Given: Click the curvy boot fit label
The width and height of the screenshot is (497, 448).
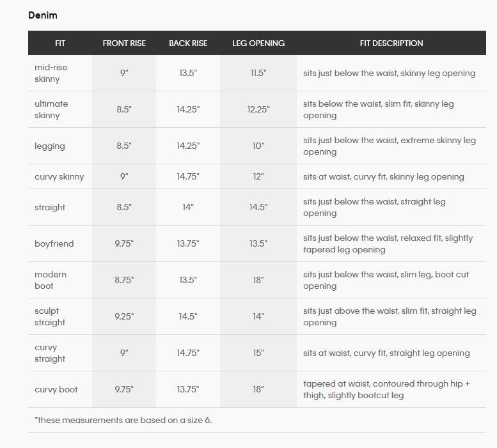Looking at the screenshot, I should (x=56, y=389).
